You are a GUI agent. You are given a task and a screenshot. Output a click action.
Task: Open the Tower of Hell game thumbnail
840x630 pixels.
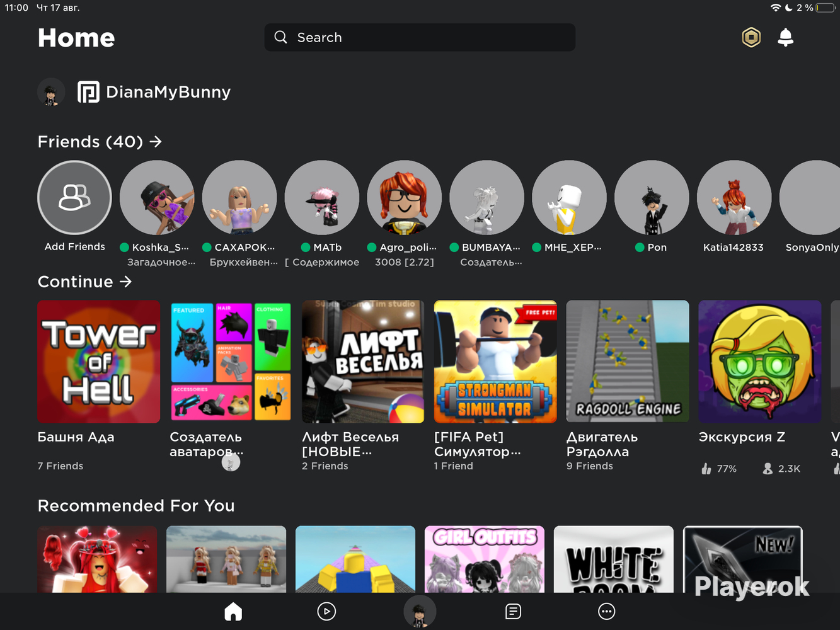click(x=99, y=362)
